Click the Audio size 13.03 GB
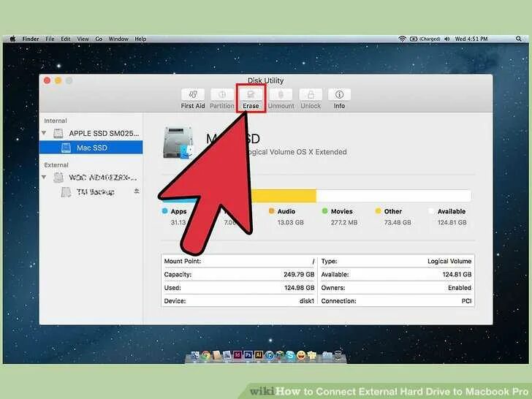 point(290,223)
